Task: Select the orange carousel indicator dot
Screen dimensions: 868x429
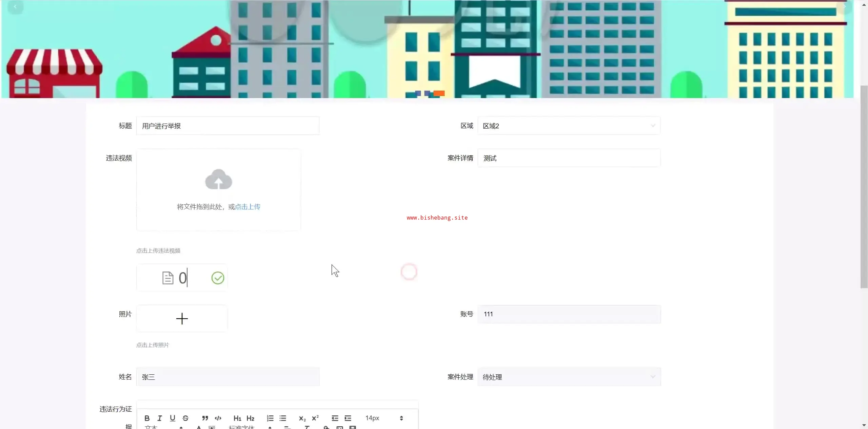Action: (x=439, y=93)
